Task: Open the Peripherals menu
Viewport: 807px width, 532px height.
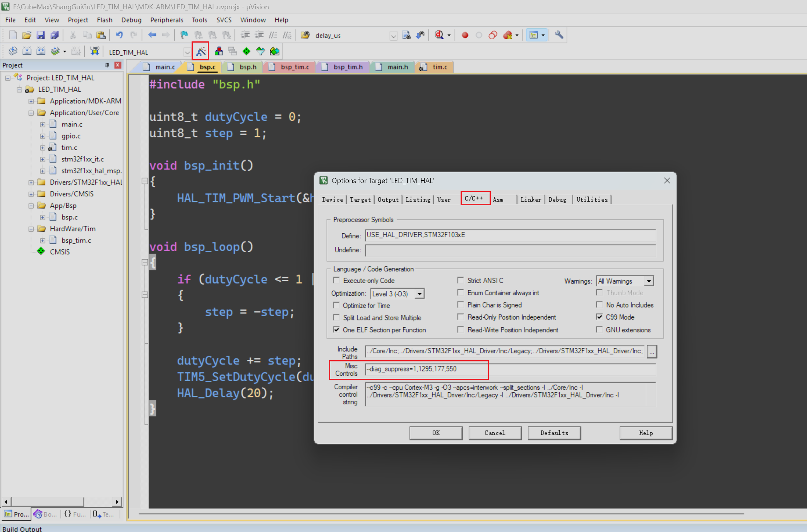Action: pos(166,20)
